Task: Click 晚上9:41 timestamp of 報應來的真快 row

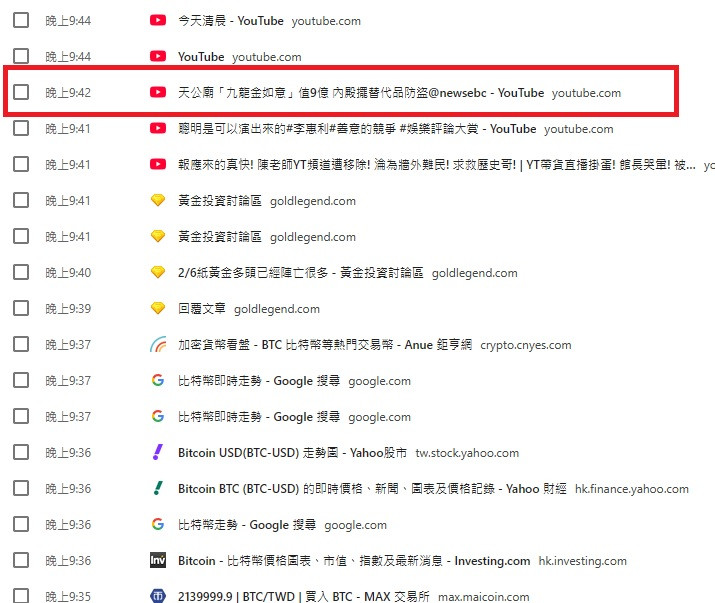Action: pos(68,165)
